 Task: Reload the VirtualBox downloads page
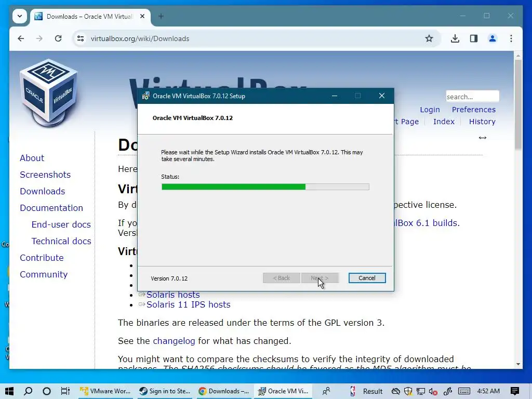pyautogui.click(x=58, y=38)
